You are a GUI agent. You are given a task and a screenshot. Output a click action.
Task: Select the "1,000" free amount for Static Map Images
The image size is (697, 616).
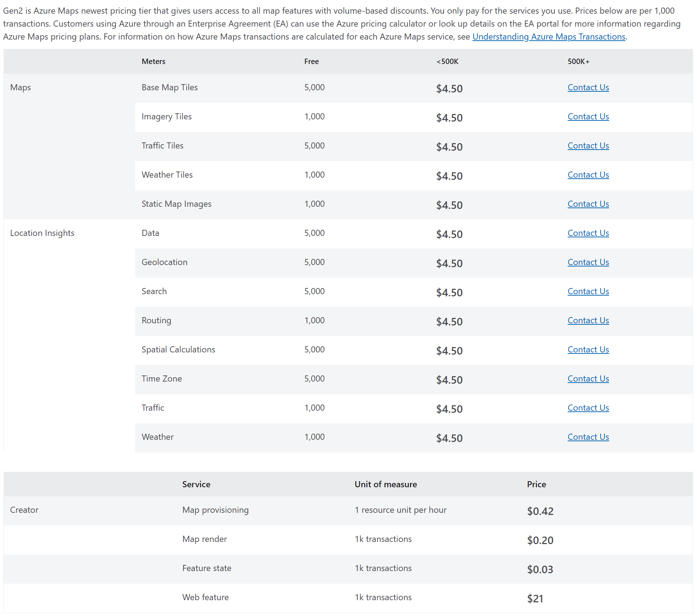[314, 204]
